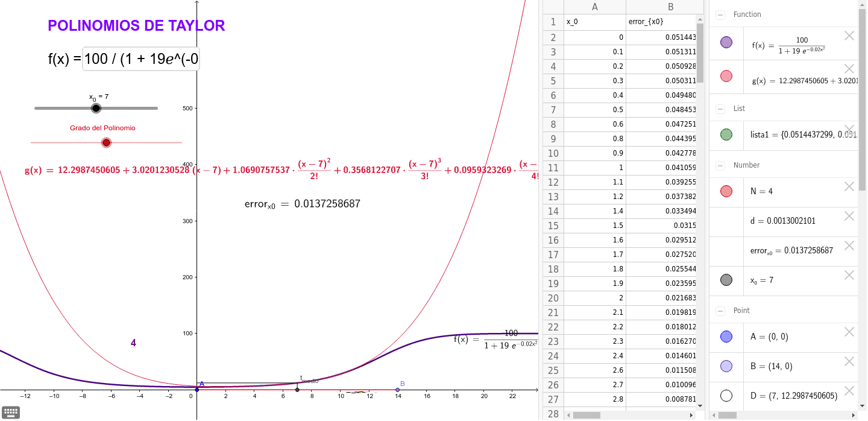This screenshot has height=421, width=868.
Task: Select cell containing error_{x0} header
Action: point(661,22)
